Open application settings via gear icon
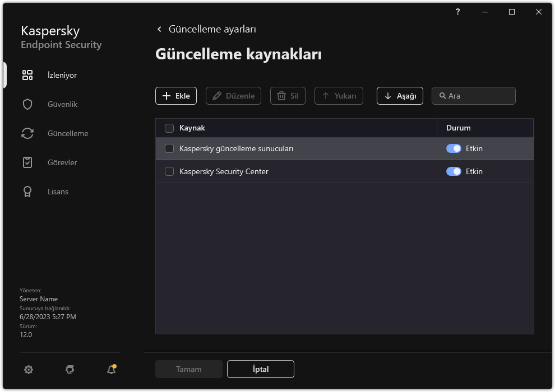Screen dimensions: 555x392 pyautogui.click(x=29, y=370)
